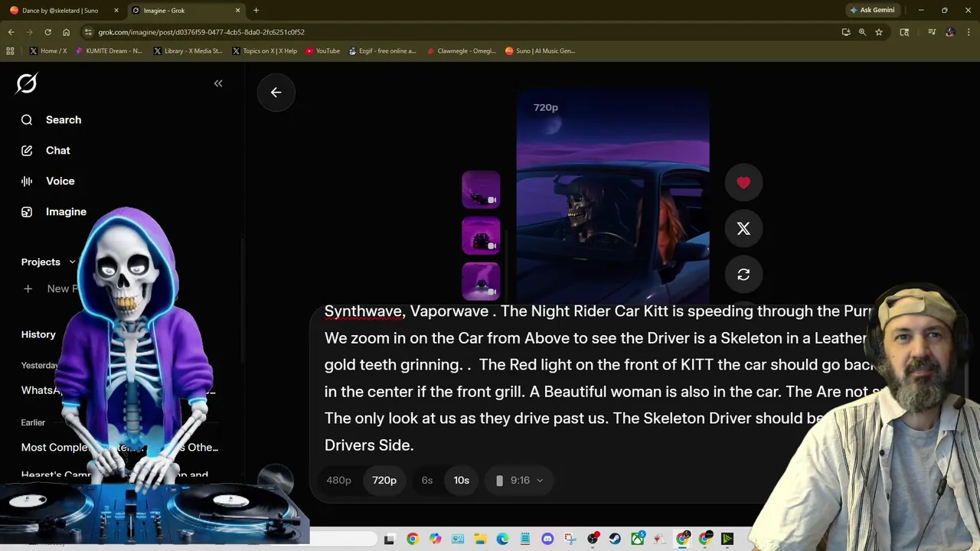Open Google Lens search icon in toolbar
The image size is (980, 551).
click(904, 32)
